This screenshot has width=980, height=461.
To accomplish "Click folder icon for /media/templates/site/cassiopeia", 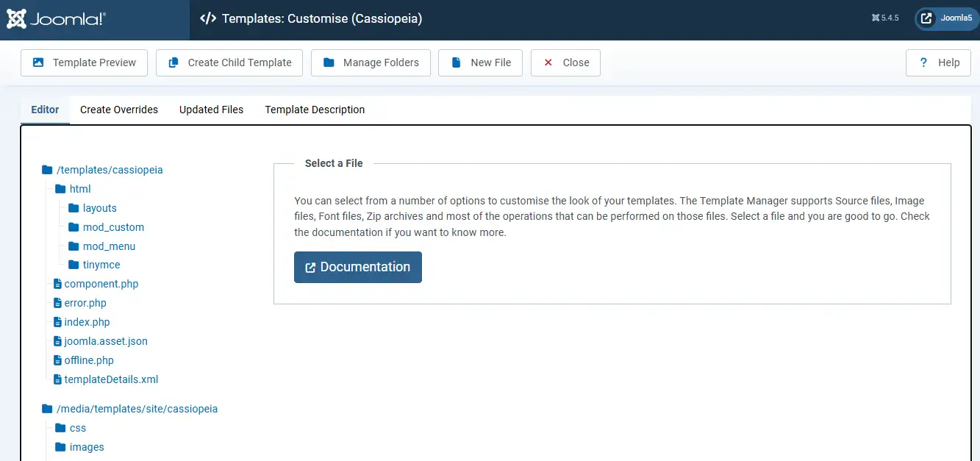I will click(47, 409).
